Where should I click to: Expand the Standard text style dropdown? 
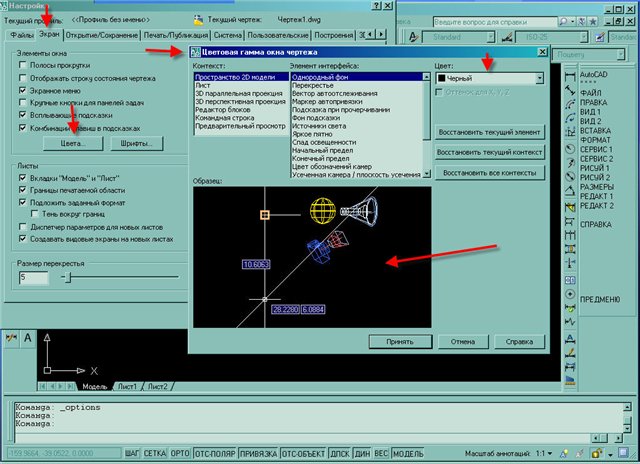click(491, 37)
